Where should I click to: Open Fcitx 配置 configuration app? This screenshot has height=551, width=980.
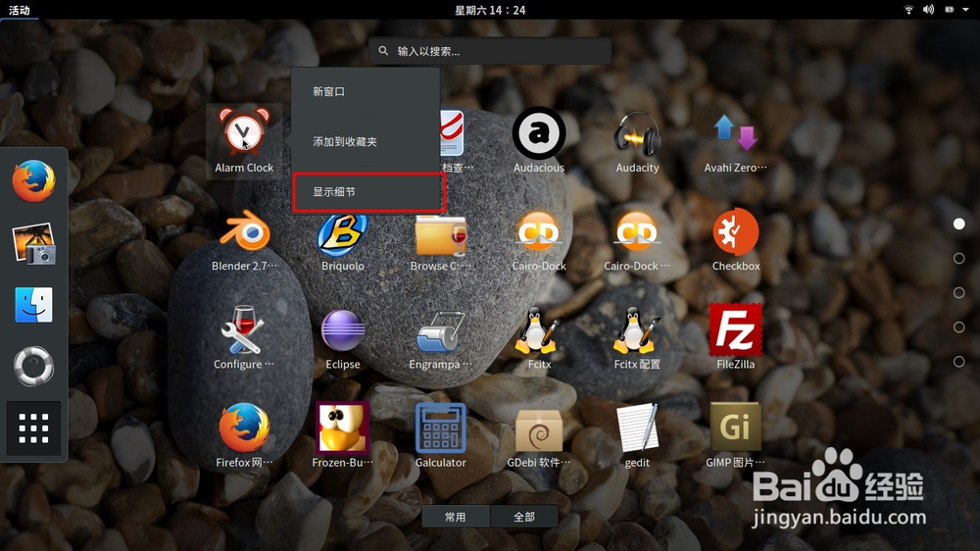[636, 329]
